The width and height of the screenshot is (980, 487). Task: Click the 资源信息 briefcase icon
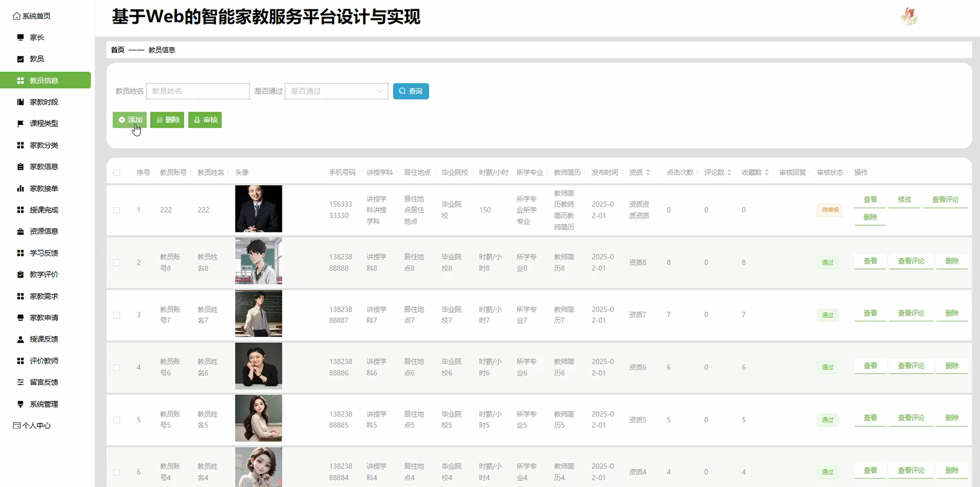coord(20,231)
